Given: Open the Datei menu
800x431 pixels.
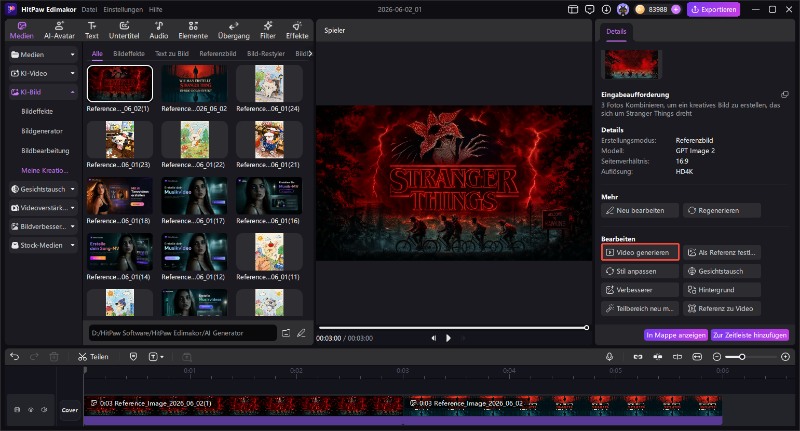Looking at the screenshot, I should pyautogui.click(x=89, y=9).
